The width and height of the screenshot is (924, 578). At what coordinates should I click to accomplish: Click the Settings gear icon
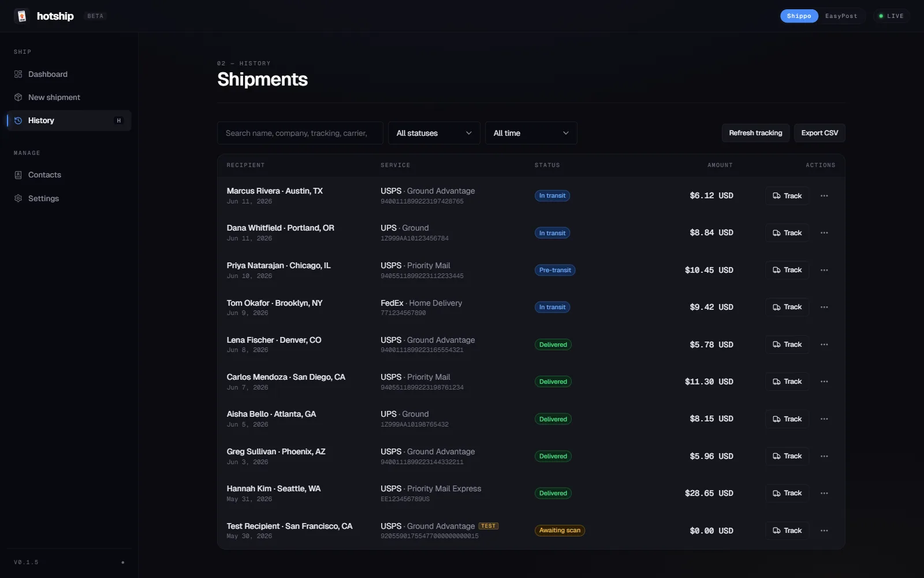(x=18, y=198)
